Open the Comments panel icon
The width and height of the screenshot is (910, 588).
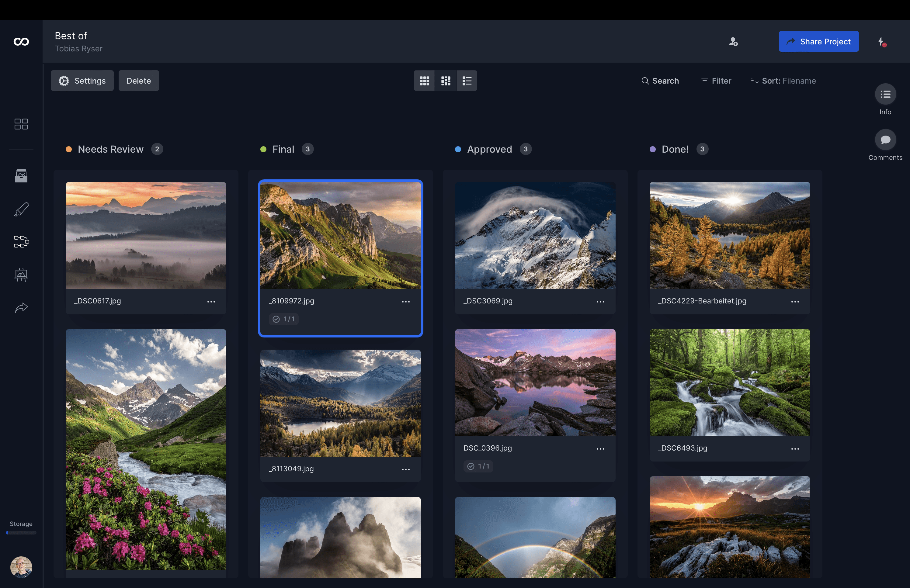[886, 140]
